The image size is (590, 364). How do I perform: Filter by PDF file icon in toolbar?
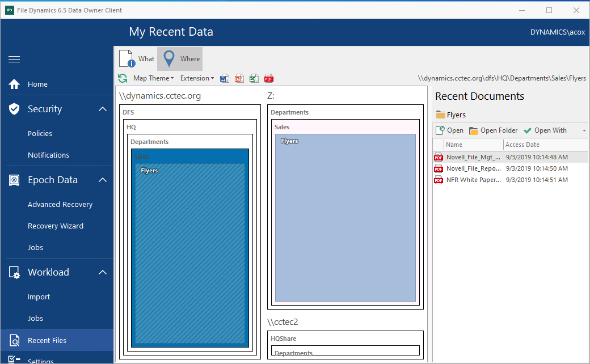tap(269, 78)
